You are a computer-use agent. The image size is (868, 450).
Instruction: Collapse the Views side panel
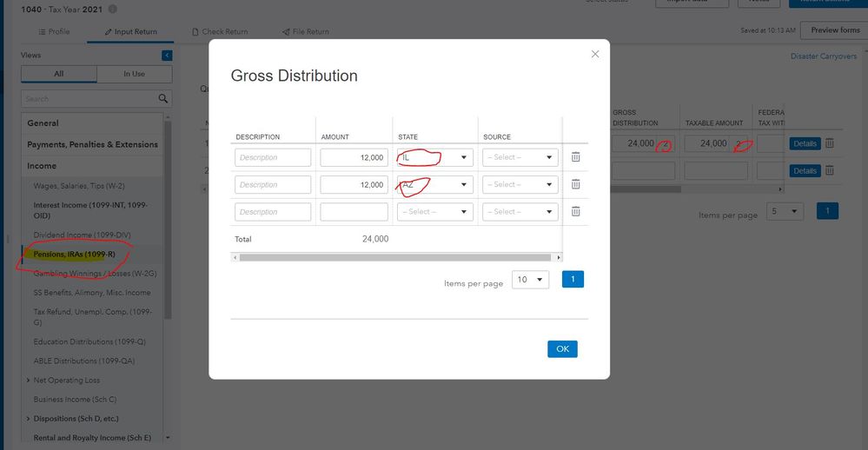[x=167, y=56]
